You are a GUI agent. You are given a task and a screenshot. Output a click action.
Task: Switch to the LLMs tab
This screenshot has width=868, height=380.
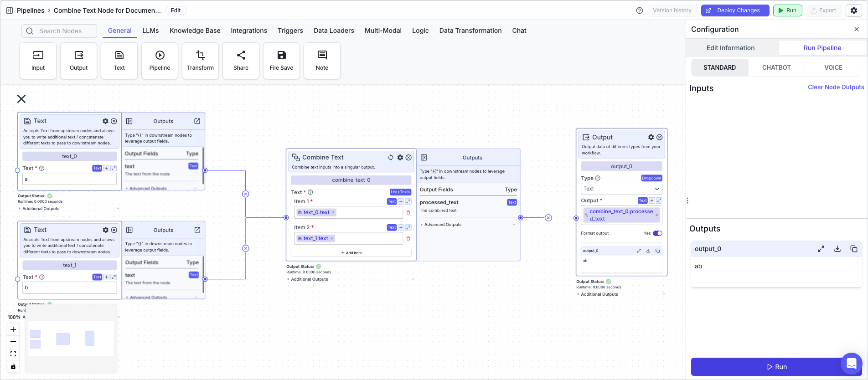point(150,31)
